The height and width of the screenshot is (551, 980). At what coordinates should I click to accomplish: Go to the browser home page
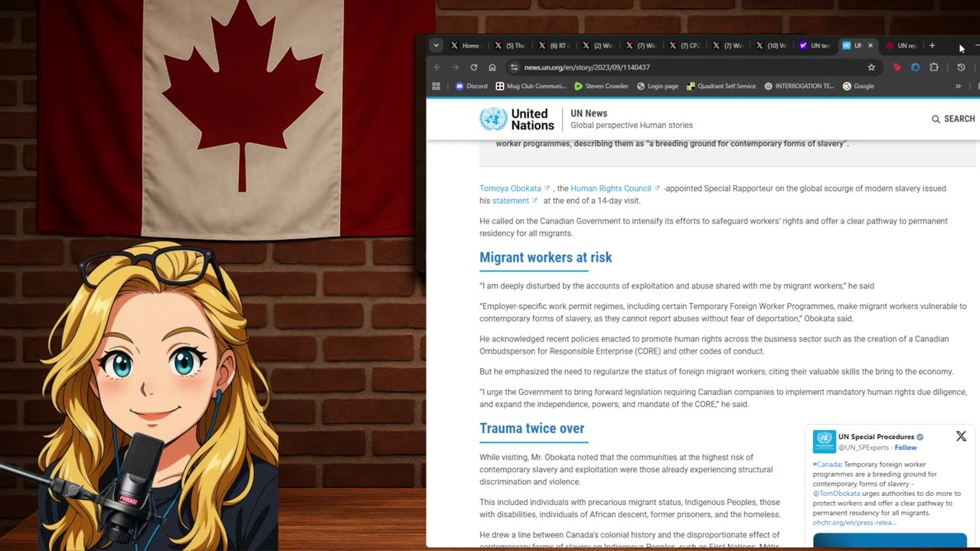492,67
